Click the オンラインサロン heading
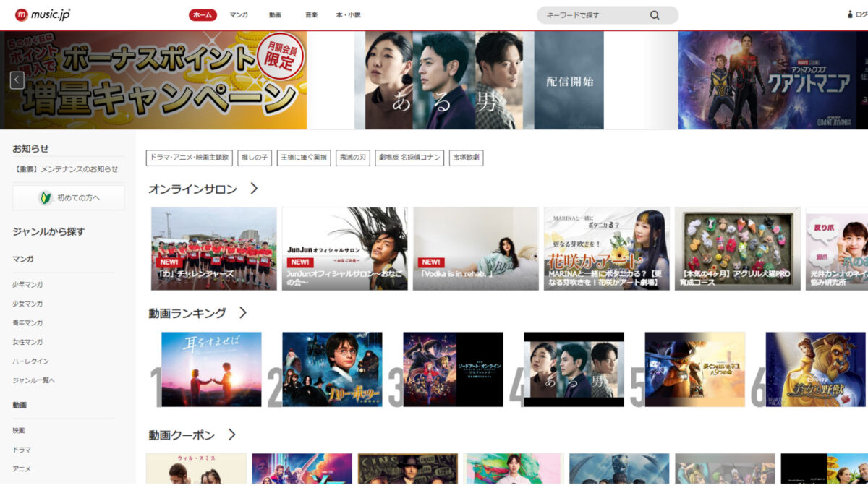The width and height of the screenshot is (868, 488). pyautogui.click(x=192, y=189)
